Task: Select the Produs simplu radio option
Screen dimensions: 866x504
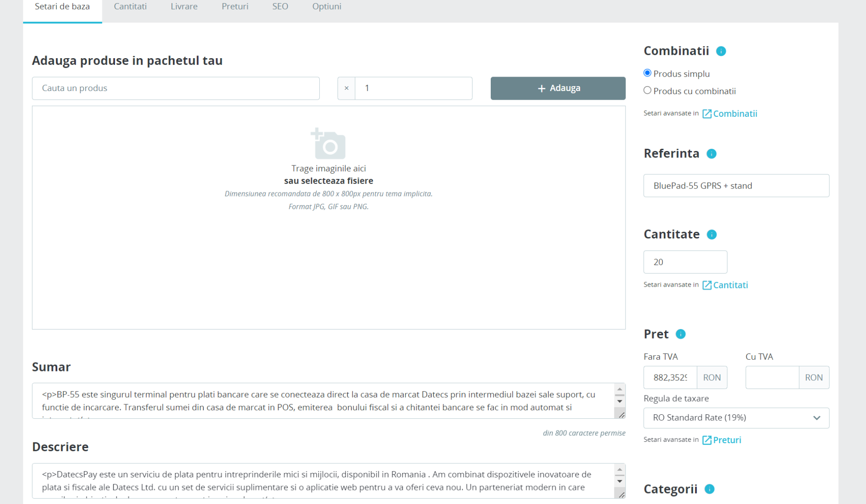Action: (647, 73)
